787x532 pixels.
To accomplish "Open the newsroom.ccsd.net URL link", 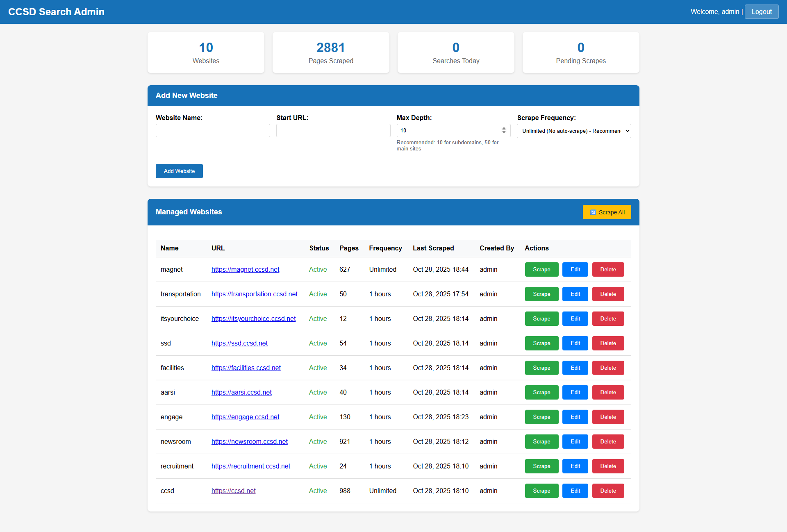I will pyautogui.click(x=249, y=441).
